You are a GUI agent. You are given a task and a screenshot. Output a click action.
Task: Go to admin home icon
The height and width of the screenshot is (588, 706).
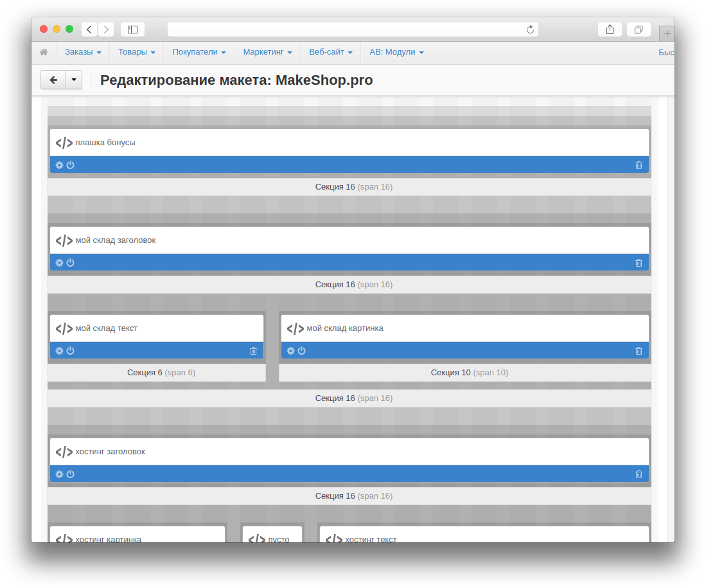click(x=44, y=52)
